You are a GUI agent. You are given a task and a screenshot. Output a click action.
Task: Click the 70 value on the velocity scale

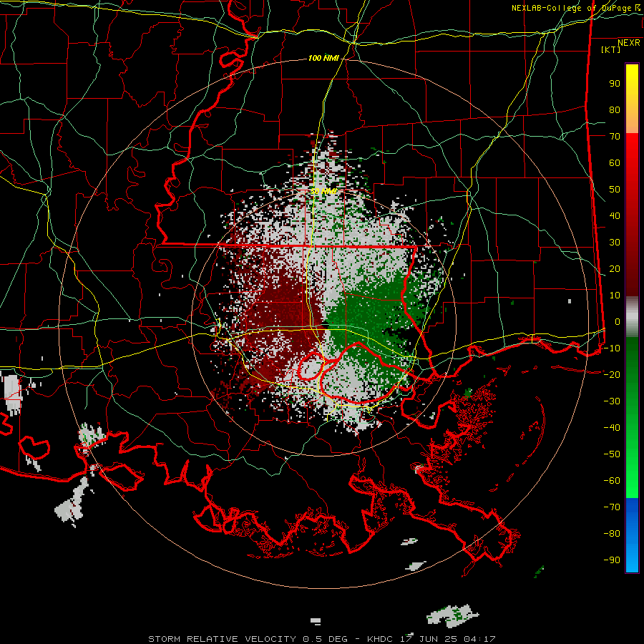coord(615,137)
